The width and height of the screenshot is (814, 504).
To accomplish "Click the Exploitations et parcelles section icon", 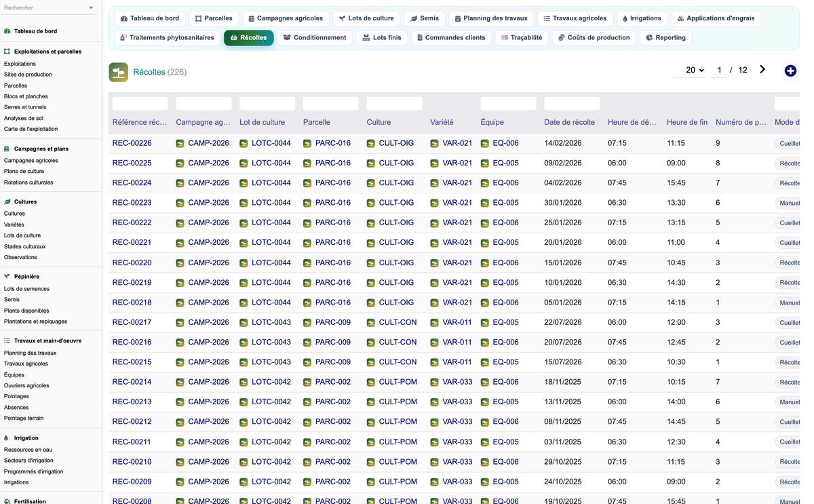I will [7, 52].
